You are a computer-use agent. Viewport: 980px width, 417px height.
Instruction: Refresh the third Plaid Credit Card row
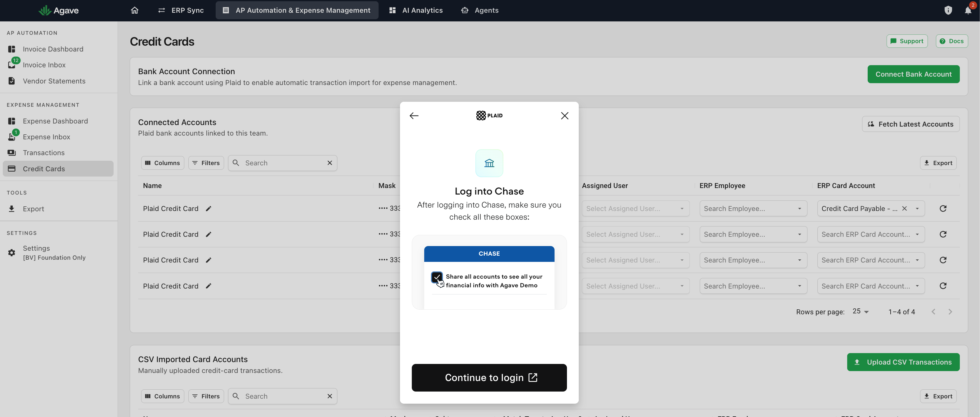[943, 260]
